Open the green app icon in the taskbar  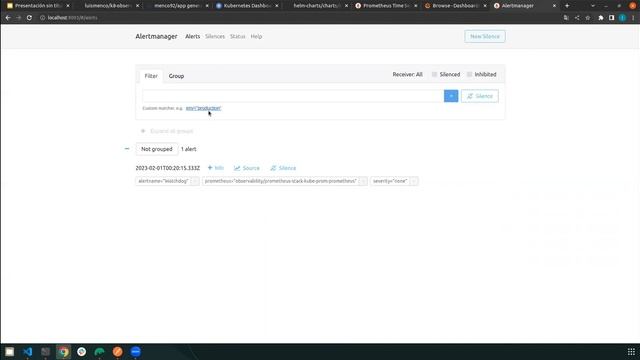(x=100, y=351)
